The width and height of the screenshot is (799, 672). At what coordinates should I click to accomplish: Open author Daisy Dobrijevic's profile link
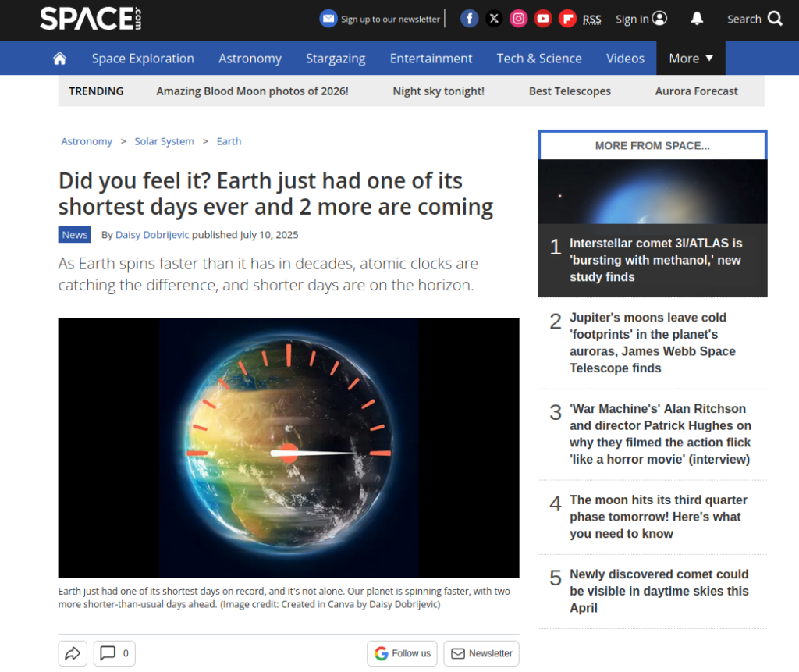click(152, 235)
